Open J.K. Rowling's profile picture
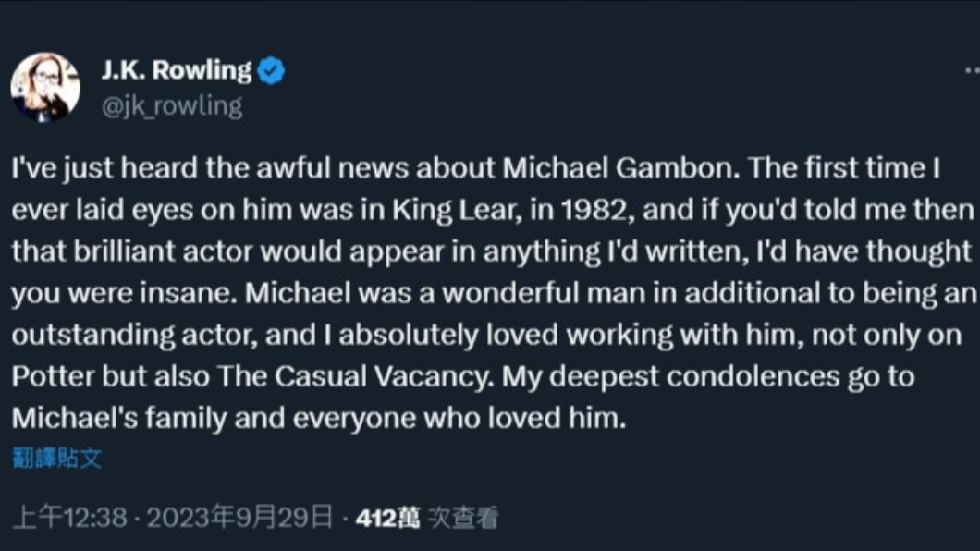This screenshot has height=551, width=980. click(x=45, y=87)
